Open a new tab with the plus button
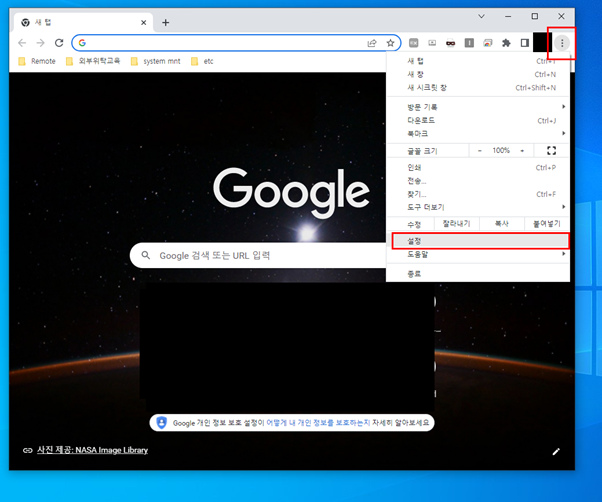Viewport: 602px width, 502px height. [165, 23]
